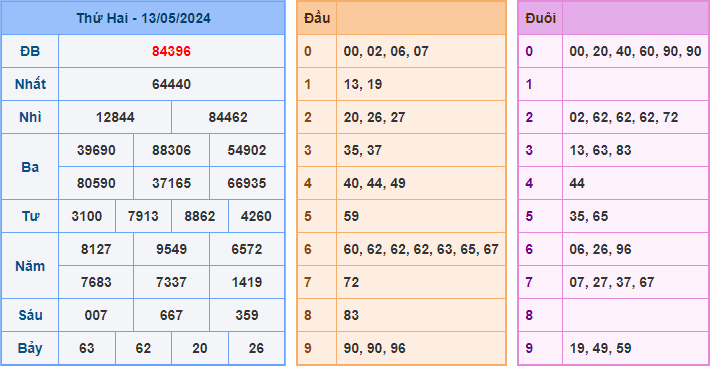This screenshot has width=711, height=366.
Task: Click the Nhất row label
Action: tap(30, 84)
